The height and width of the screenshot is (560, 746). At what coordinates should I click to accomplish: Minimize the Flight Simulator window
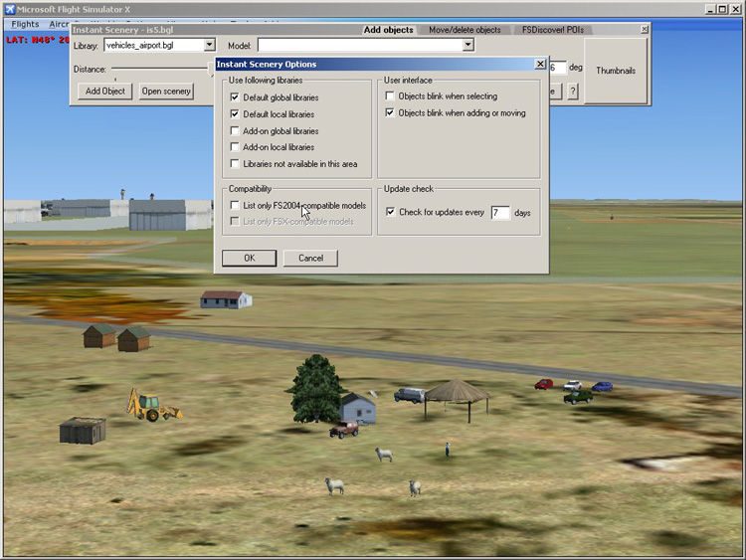711,9
